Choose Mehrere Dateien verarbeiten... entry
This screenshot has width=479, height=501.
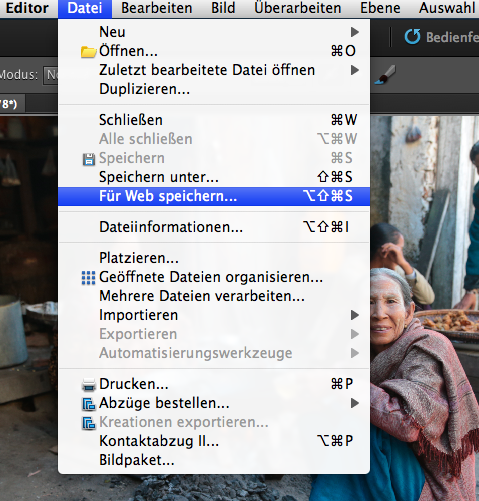click(x=214, y=296)
